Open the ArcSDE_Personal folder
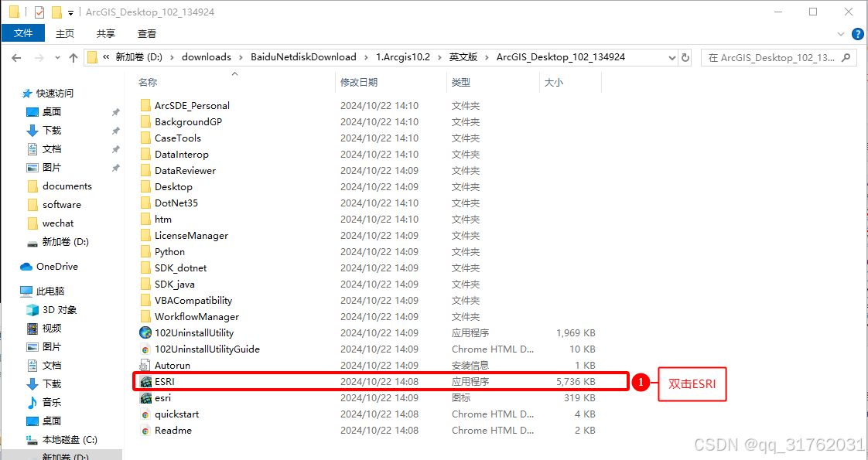The width and height of the screenshot is (868, 460). point(192,106)
